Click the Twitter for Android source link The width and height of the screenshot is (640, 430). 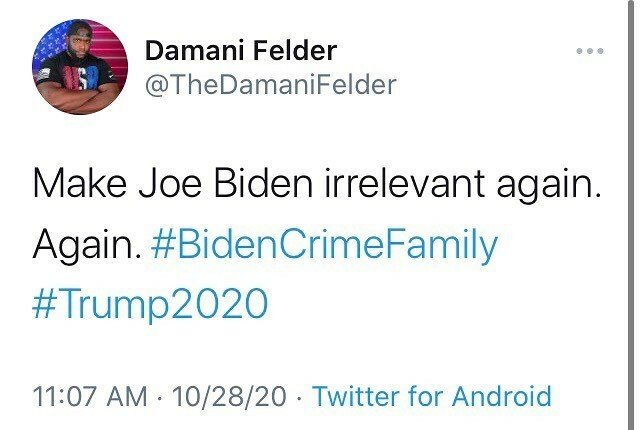coord(431,396)
